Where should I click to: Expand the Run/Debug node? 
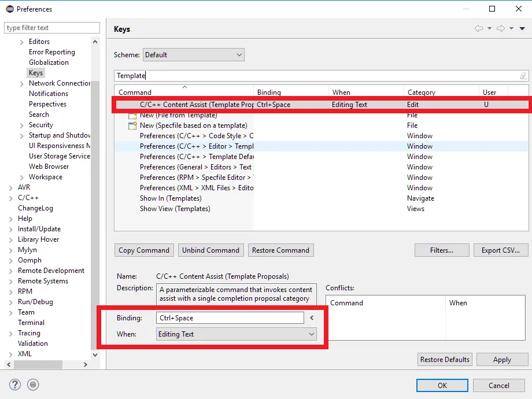pos(11,302)
